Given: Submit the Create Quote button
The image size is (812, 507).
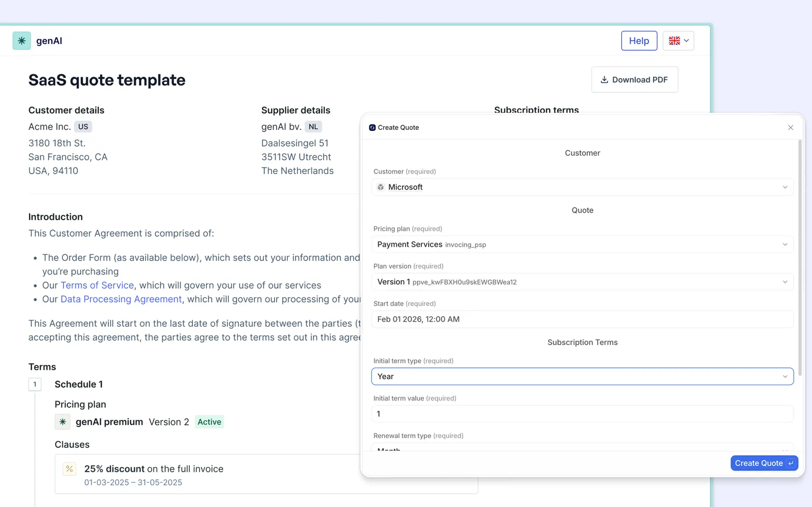Looking at the screenshot, I should (764, 463).
